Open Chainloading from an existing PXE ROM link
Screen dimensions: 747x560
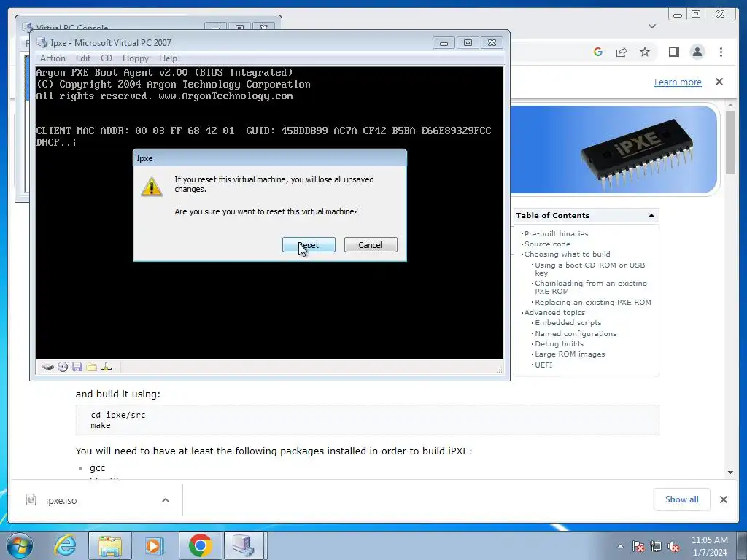tap(591, 287)
